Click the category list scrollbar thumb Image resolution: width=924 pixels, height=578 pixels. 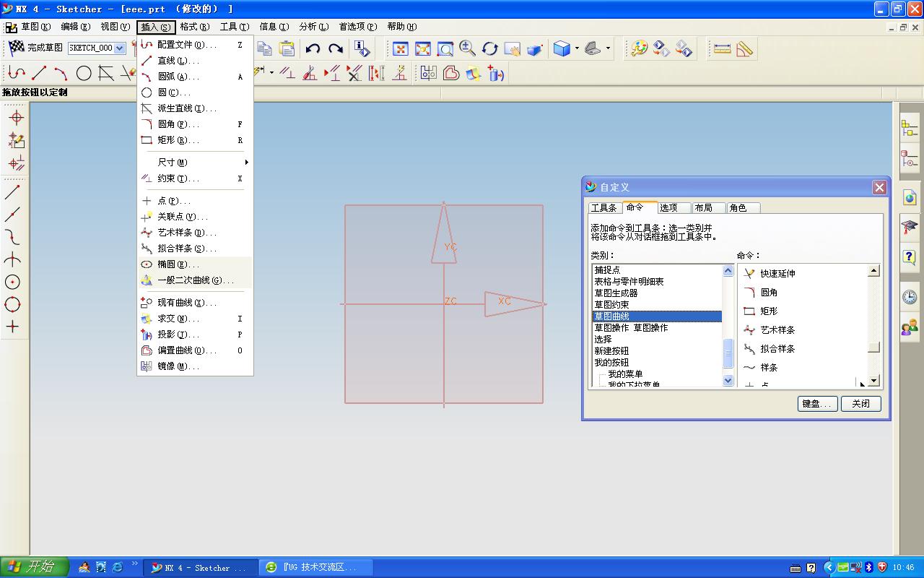click(728, 353)
